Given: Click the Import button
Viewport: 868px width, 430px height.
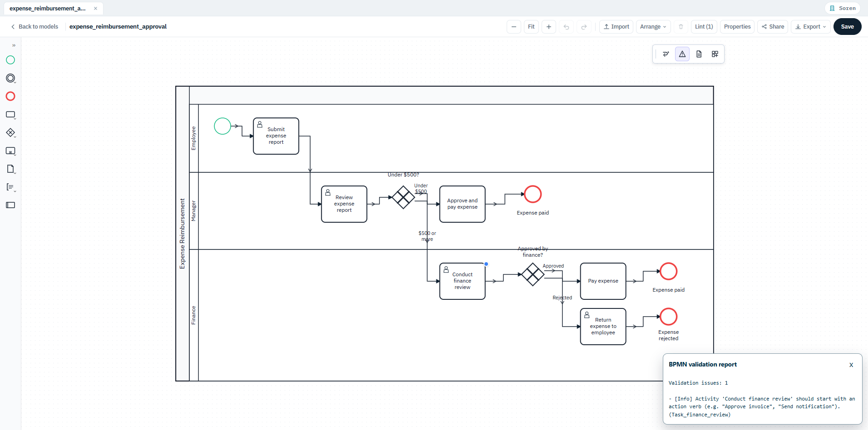Looking at the screenshot, I should (x=616, y=27).
